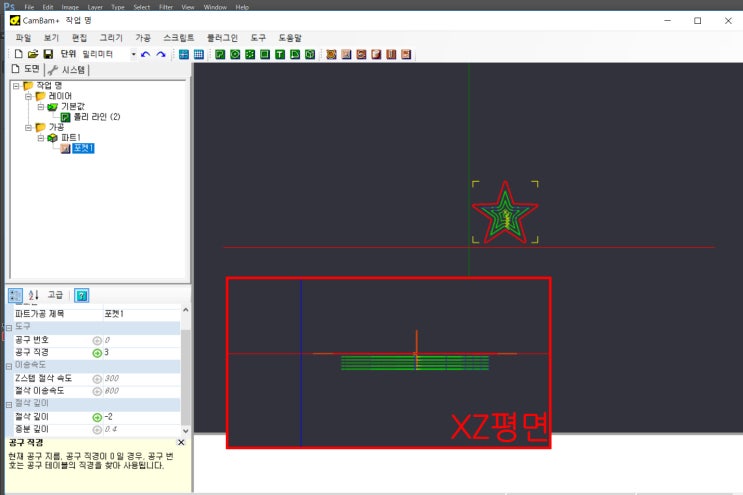The height and width of the screenshot is (495, 743).
Task: Open the 도움말 menu
Action: point(290,38)
